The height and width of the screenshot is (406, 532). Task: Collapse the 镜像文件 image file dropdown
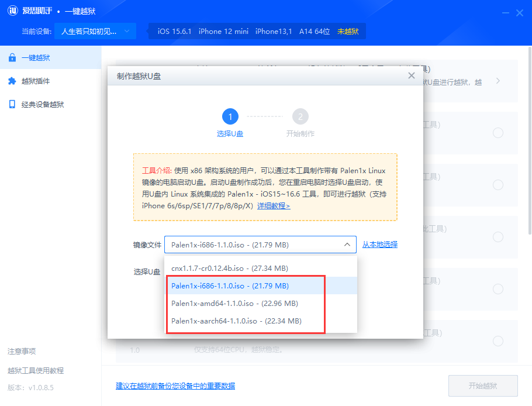[x=347, y=245]
